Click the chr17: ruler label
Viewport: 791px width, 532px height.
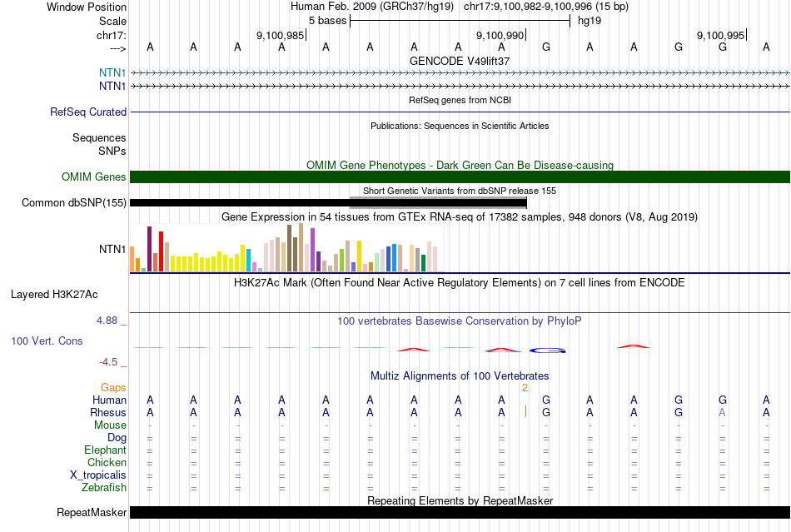[x=111, y=35]
